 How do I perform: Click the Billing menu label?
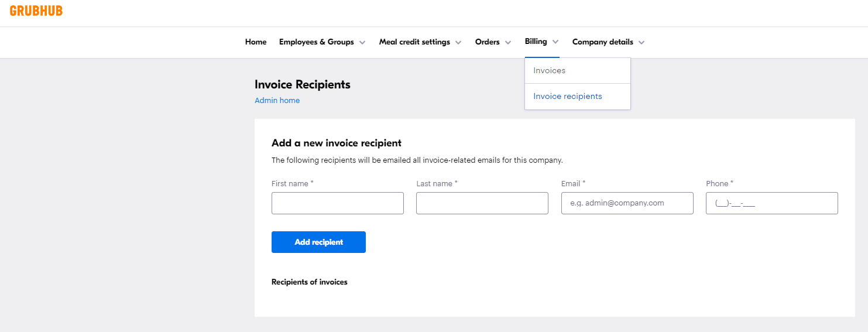tap(536, 42)
